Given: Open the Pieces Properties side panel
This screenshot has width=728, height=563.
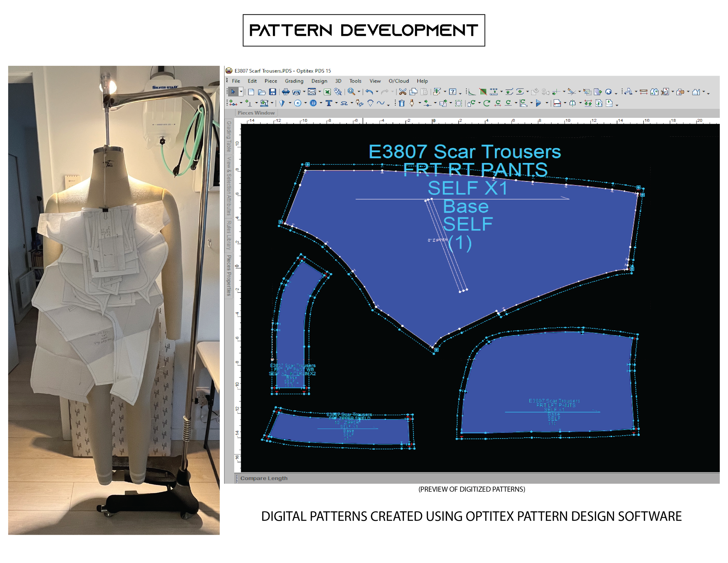Looking at the screenshot, I should coord(229,275).
